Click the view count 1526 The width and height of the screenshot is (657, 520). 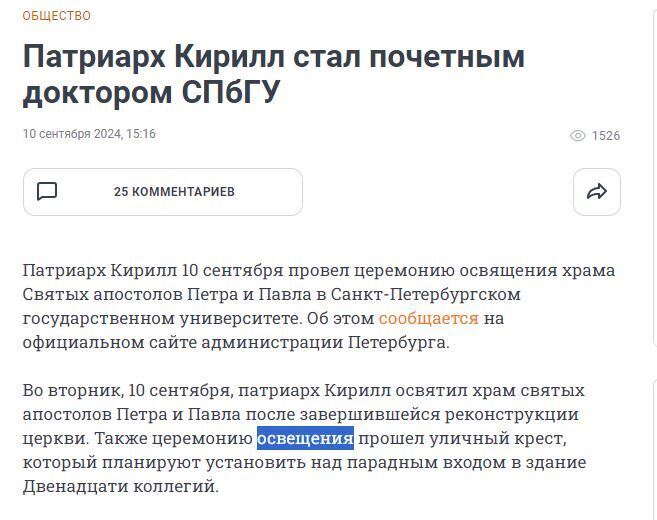pos(605,136)
